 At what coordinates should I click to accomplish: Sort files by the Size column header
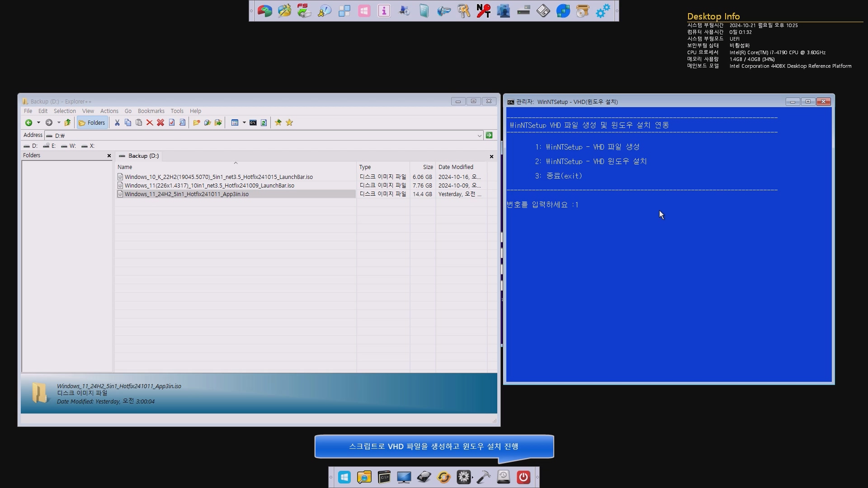click(423, 167)
